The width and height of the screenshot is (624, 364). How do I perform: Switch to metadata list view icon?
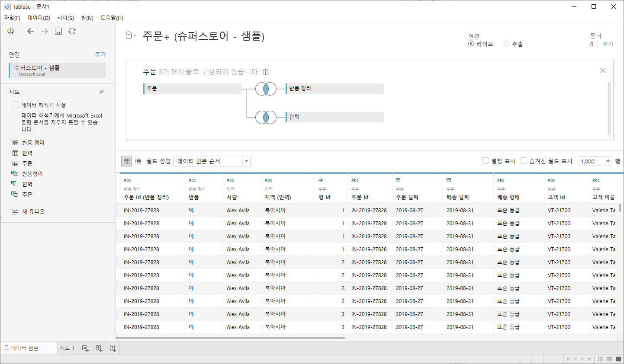138,161
